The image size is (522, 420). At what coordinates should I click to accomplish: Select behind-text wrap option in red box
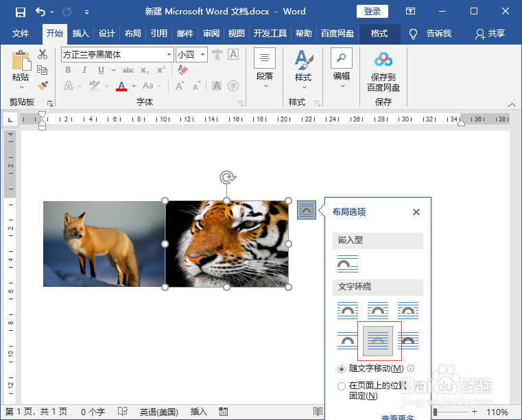tap(378, 340)
